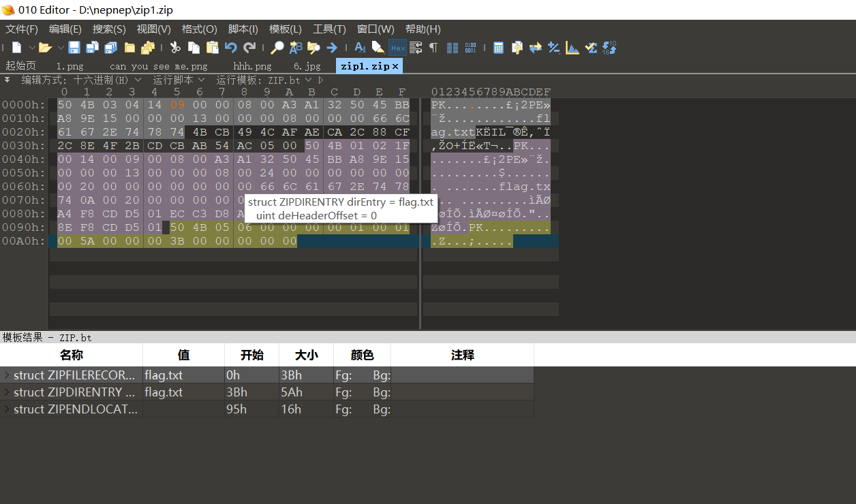Image resolution: width=856 pixels, height=504 pixels.
Task: Toggle whitespace display paragraph icon
Action: pyautogui.click(x=433, y=48)
